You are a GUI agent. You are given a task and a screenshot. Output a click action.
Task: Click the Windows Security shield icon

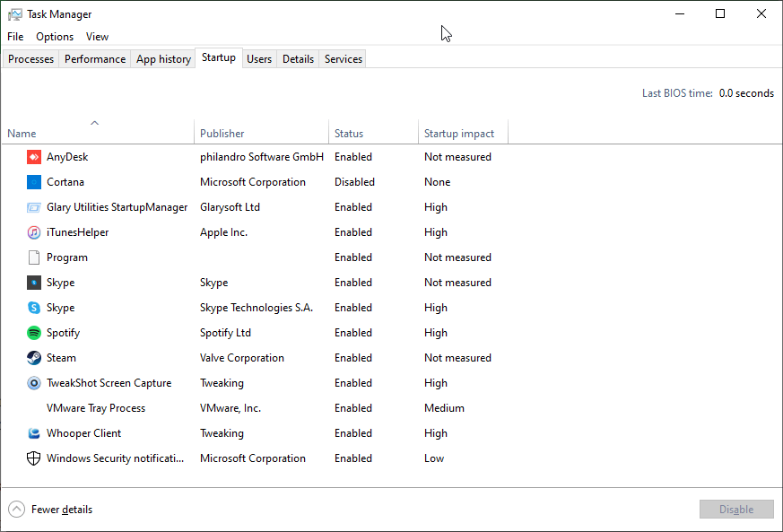coord(33,458)
